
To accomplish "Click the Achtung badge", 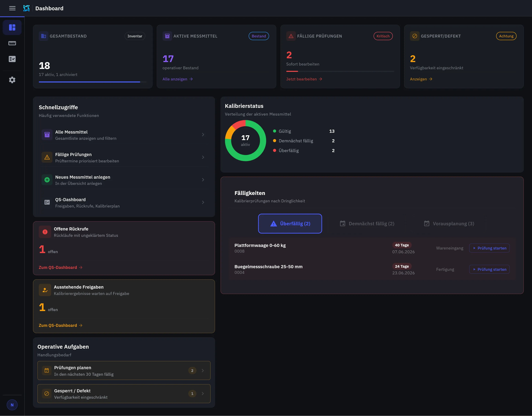I will click(x=506, y=36).
